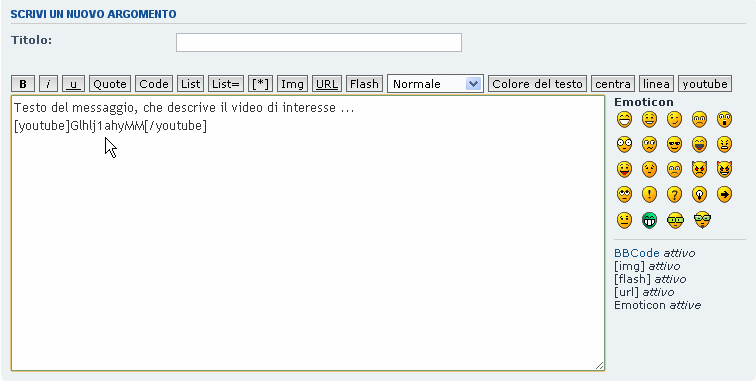Insert the red evil devil emoticon
The image size is (756, 382).
(699, 169)
